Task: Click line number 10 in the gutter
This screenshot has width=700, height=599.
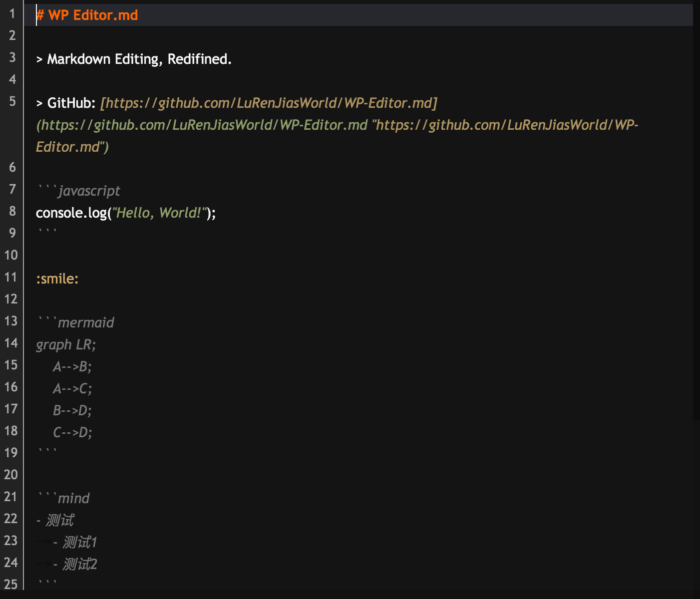Action: (x=11, y=255)
